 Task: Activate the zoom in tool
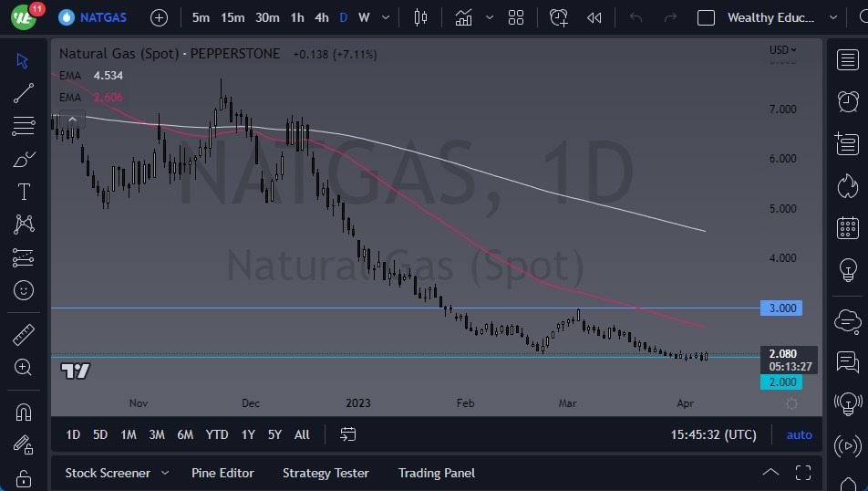click(24, 367)
